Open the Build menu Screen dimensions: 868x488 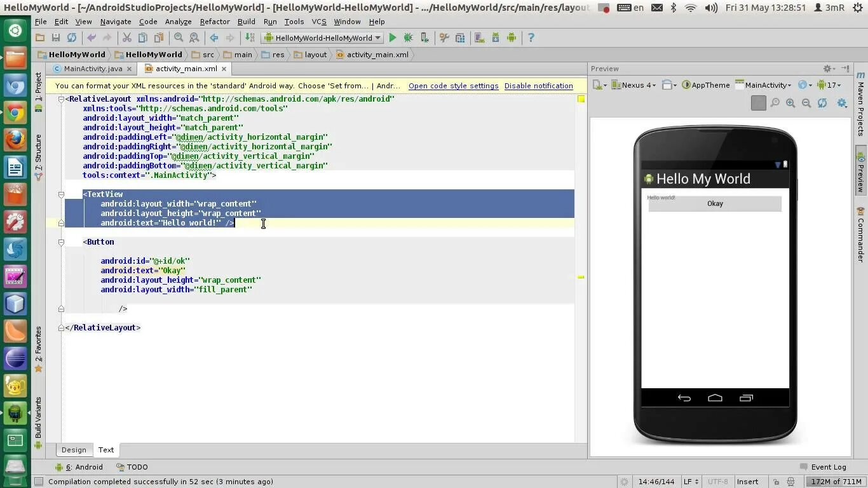[x=246, y=22]
